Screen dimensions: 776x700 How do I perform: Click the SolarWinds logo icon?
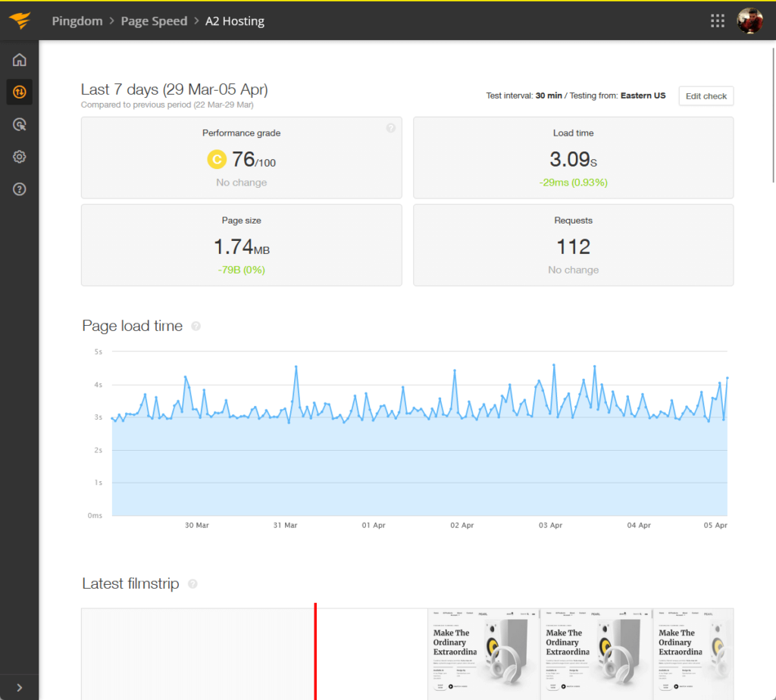(20, 20)
